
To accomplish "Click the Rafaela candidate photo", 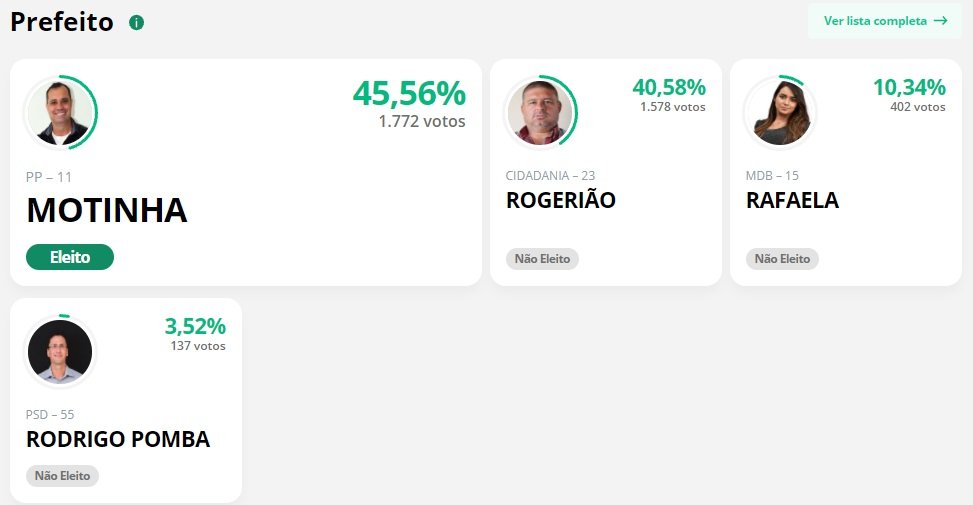I will pos(780,111).
